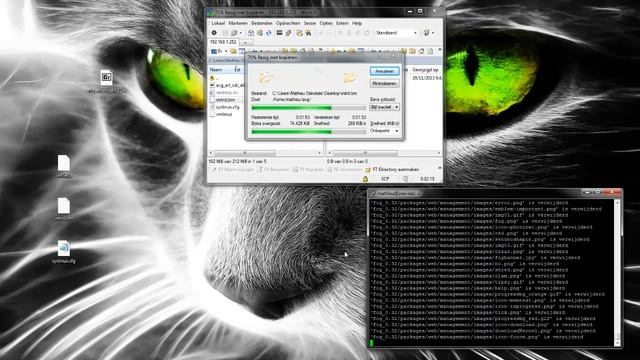Click F7 Directory aanmaken button
Screen dimensions: 640x360
(x=392, y=169)
